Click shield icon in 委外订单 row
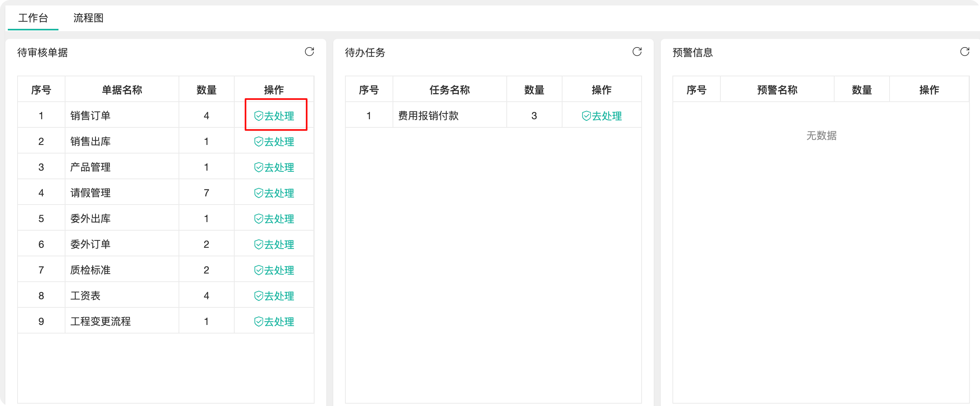Image resolution: width=980 pixels, height=406 pixels. tap(258, 244)
